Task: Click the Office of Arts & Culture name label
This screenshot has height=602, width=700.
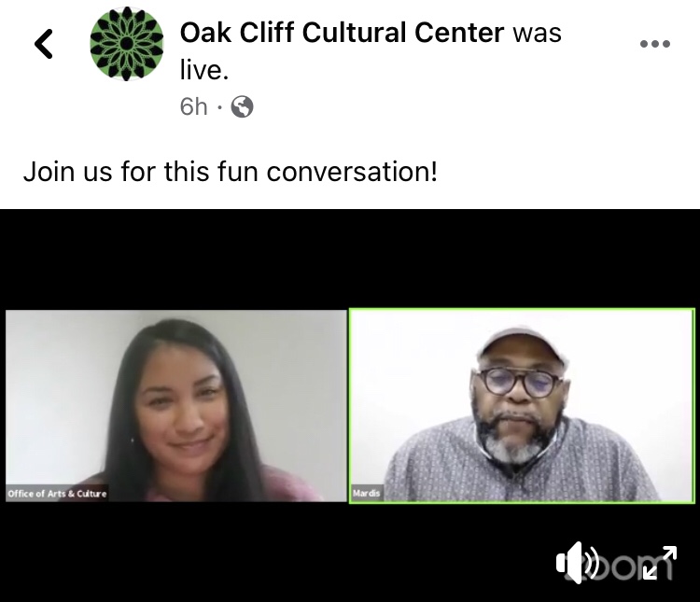Action: click(x=57, y=494)
